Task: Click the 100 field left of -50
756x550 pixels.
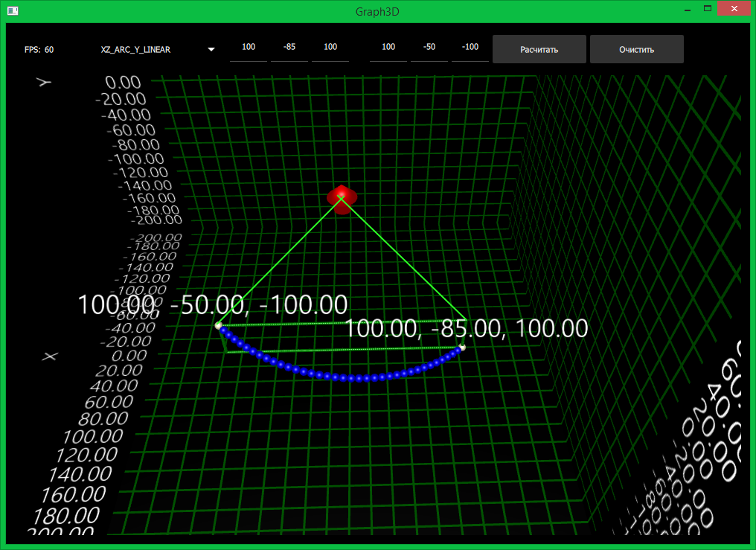Action: tap(388, 48)
